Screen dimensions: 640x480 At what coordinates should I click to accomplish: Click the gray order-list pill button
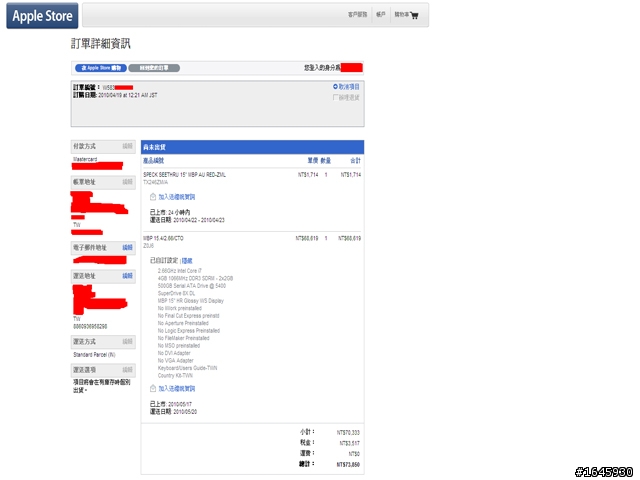(154, 68)
